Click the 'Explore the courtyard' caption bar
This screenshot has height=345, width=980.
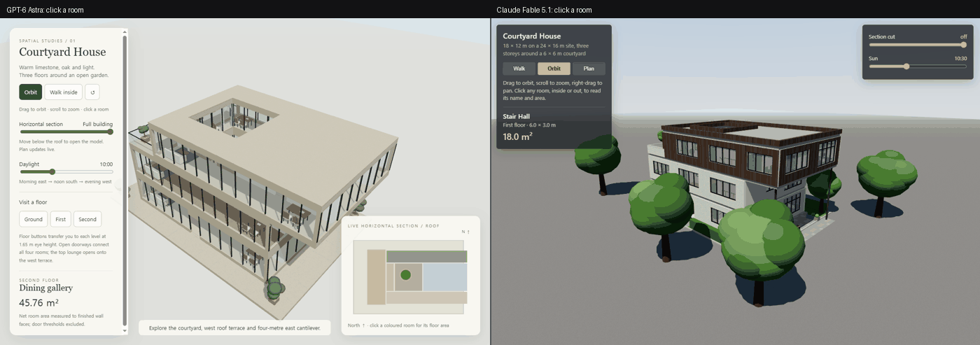(234, 328)
